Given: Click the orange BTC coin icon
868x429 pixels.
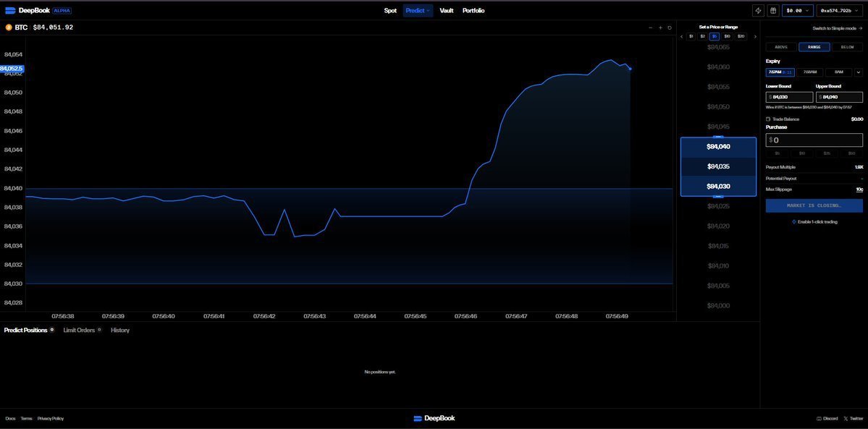Looking at the screenshot, I should pyautogui.click(x=8, y=27).
